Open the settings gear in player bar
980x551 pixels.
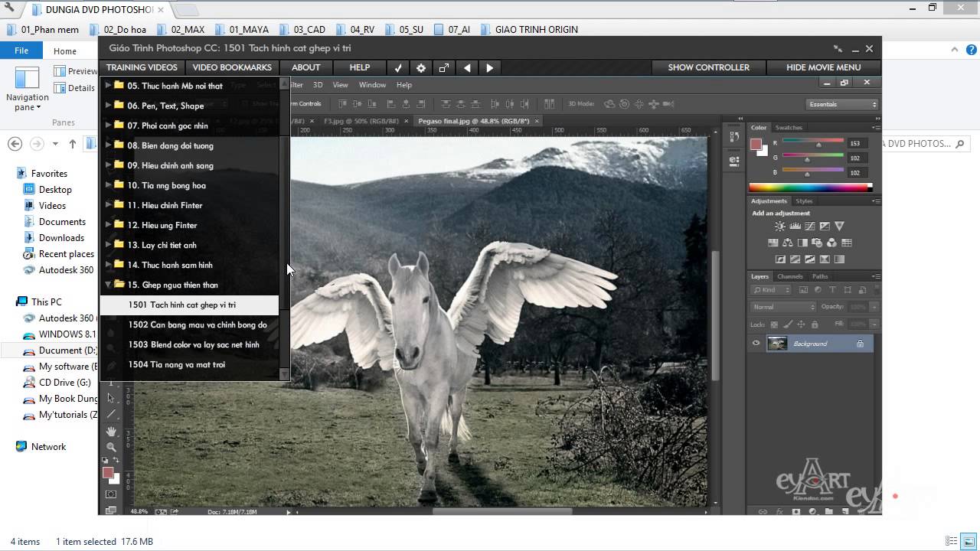point(420,67)
